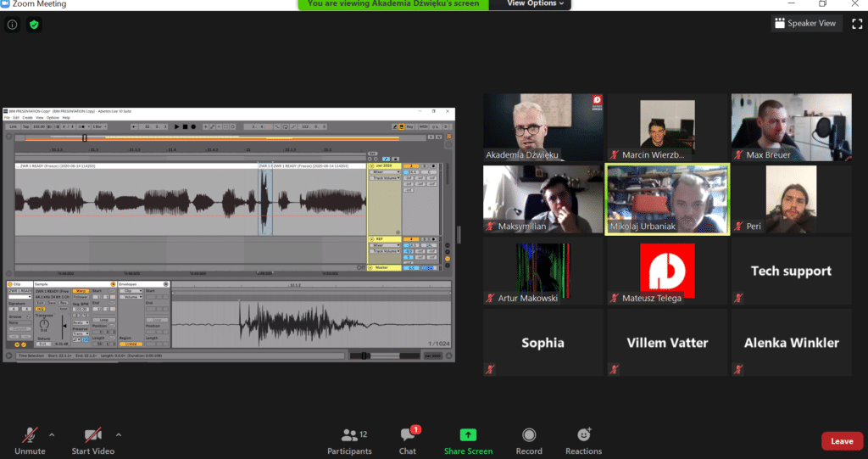Start the video camera
Screen dimensions: 868x459
click(93, 441)
